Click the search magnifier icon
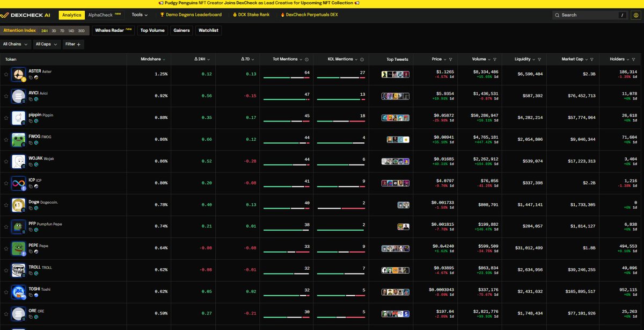 click(558, 15)
